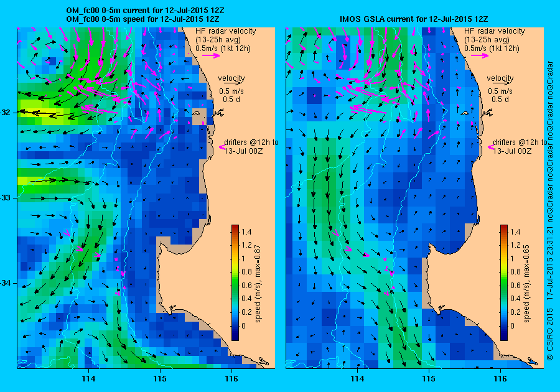Click '13-Jul 00Z' text in left map
Viewport: 560px width, 392px height.
[x=243, y=151]
